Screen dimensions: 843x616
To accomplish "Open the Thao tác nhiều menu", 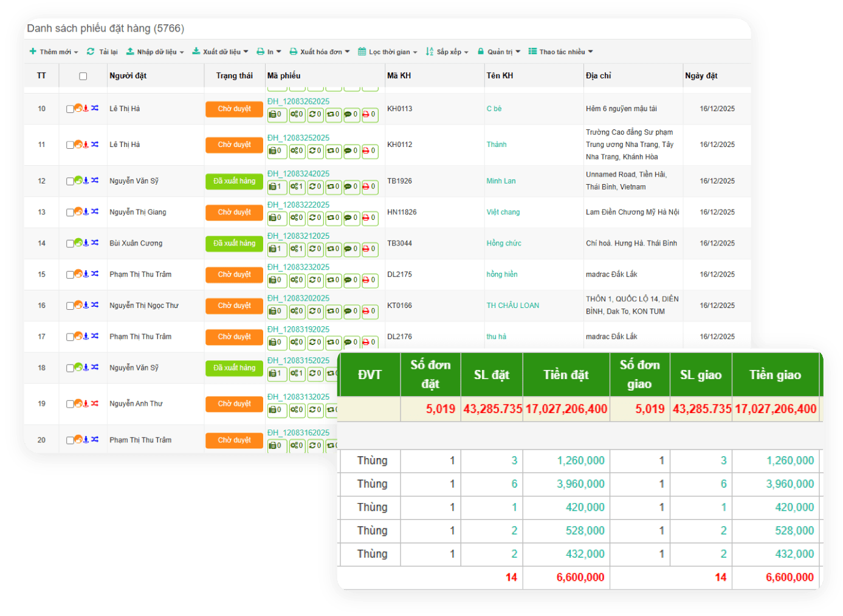I will 560,52.
